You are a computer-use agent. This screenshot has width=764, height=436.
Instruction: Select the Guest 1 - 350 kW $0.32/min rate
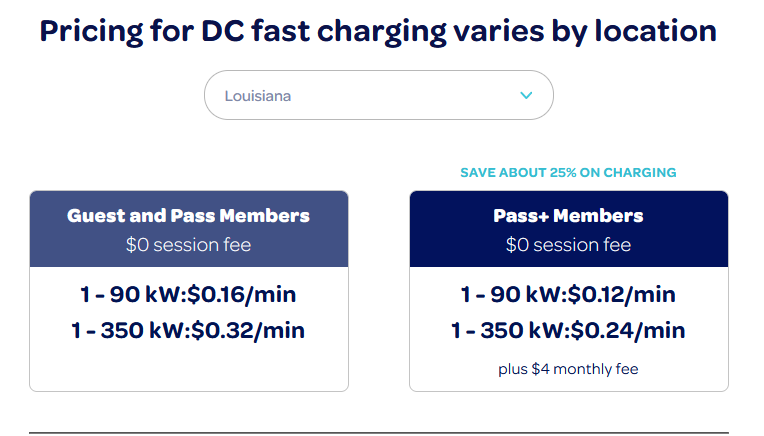188,330
